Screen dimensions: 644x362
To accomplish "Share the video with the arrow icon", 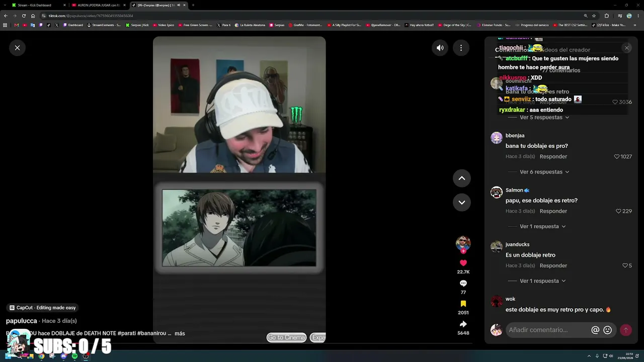I will click(x=463, y=324).
